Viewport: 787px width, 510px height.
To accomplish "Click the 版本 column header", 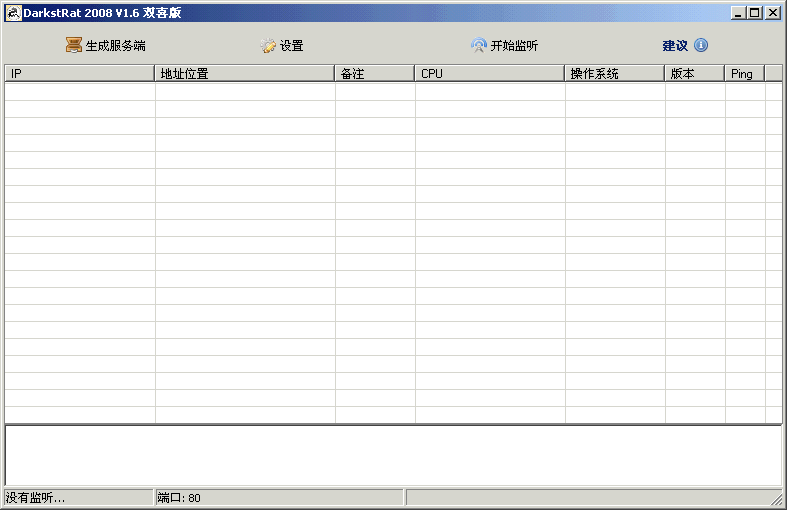I will click(x=694, y=74).
